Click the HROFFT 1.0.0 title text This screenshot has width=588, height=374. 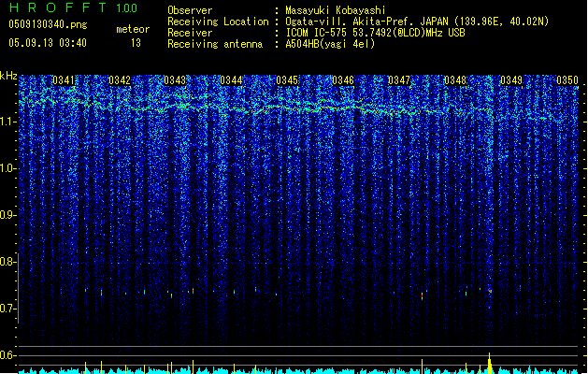[x=74, y=7]
